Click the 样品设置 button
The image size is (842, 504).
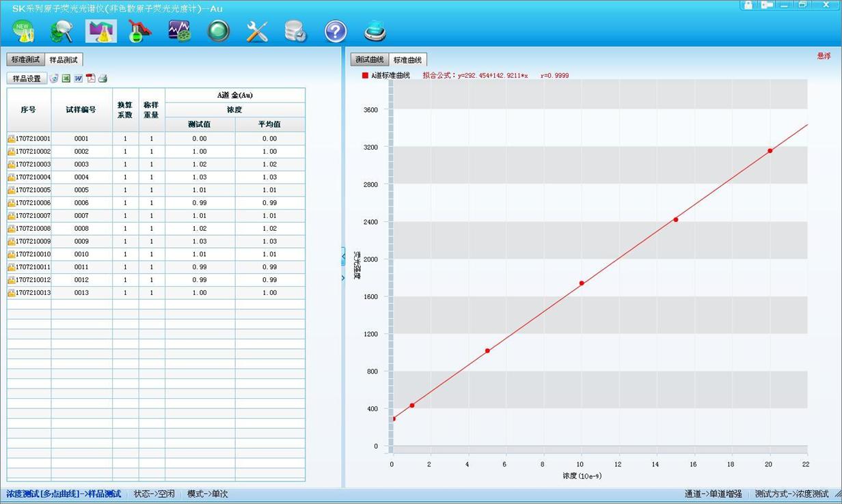(x=27, y=79)
